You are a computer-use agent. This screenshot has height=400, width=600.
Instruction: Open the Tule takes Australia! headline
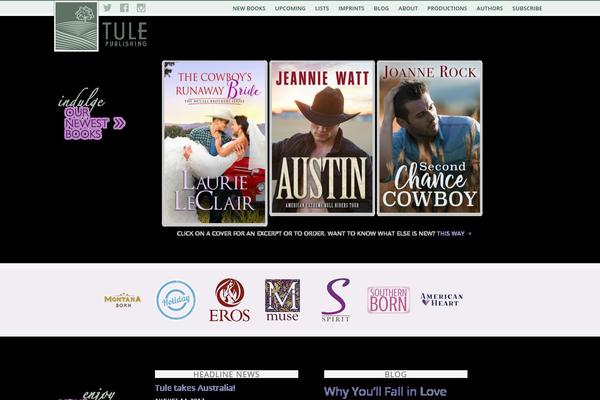pyautogui.click(x=195, y=388)
